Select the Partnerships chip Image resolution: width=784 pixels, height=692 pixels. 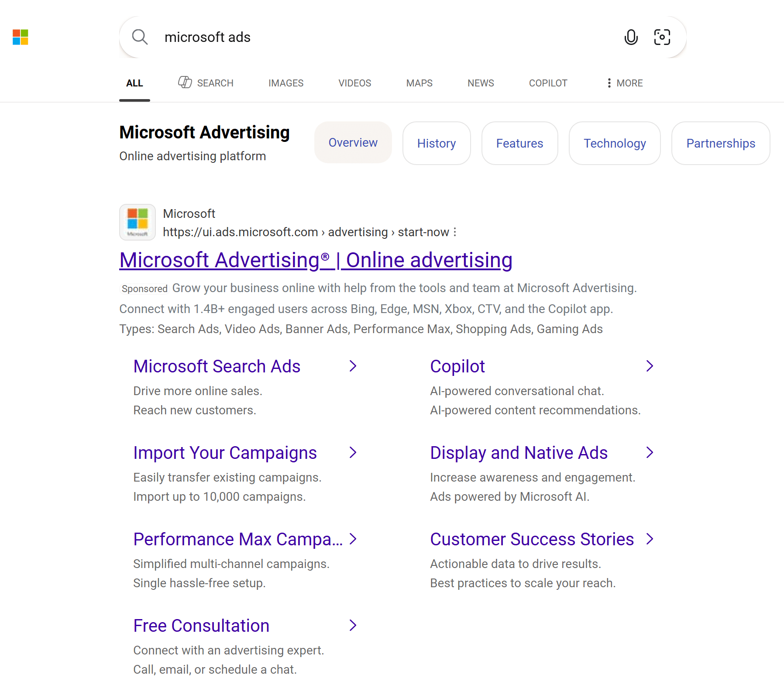pyautogui.click(x=721, y=143)
